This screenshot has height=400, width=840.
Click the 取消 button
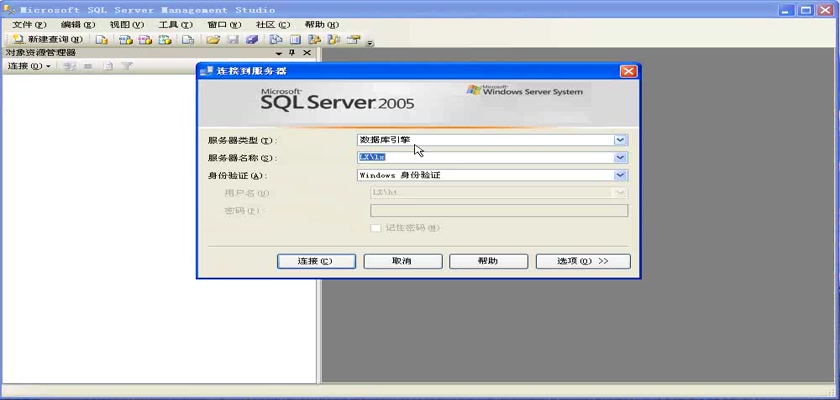[403, 261]
